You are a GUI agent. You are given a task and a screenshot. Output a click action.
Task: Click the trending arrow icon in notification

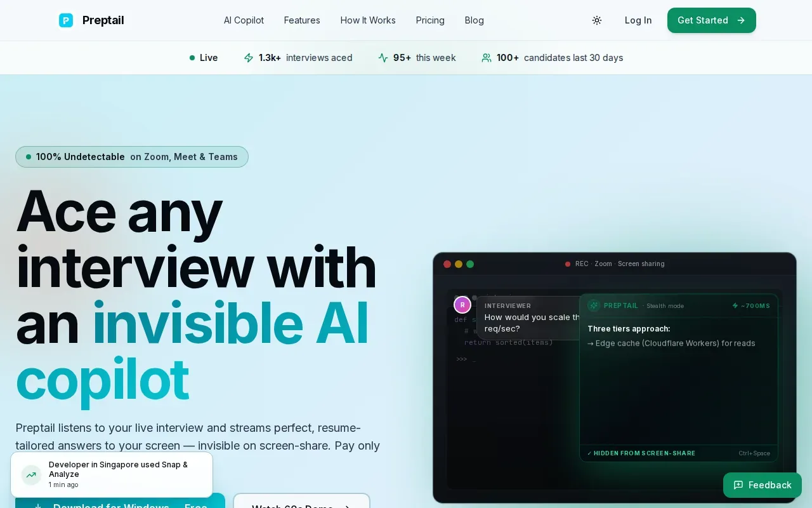coord(31,474)
